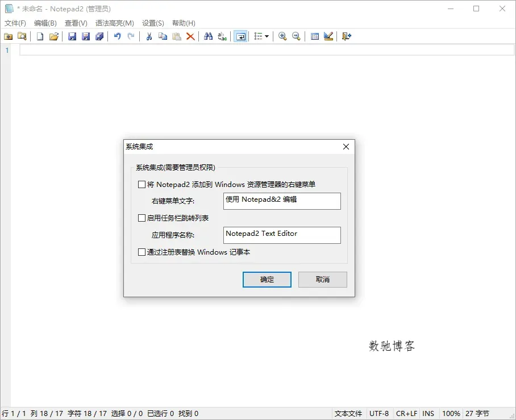
Task: Click the browse folder with magnifier icon
Action: [x=22, y=36]
